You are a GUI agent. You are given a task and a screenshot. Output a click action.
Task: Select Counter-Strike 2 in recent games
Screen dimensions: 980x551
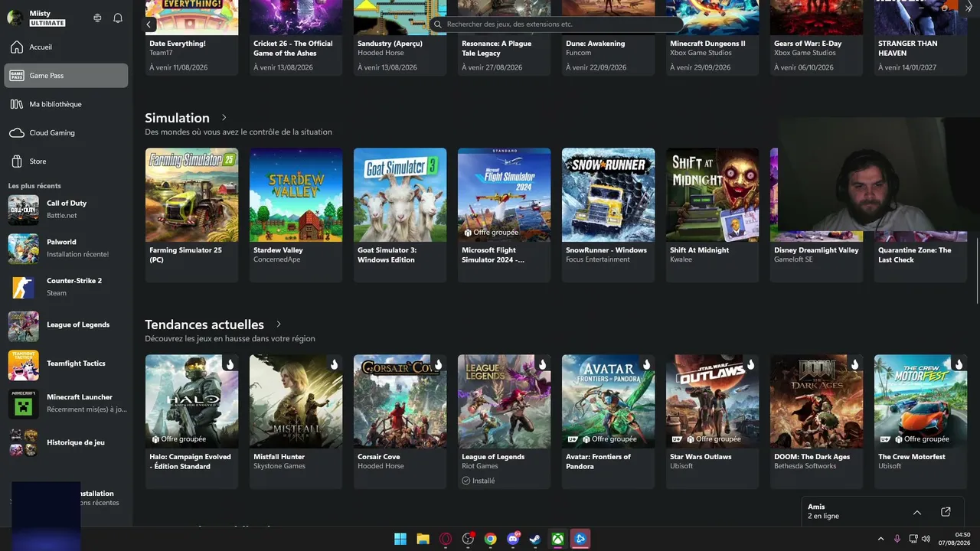tap(67, 287)
